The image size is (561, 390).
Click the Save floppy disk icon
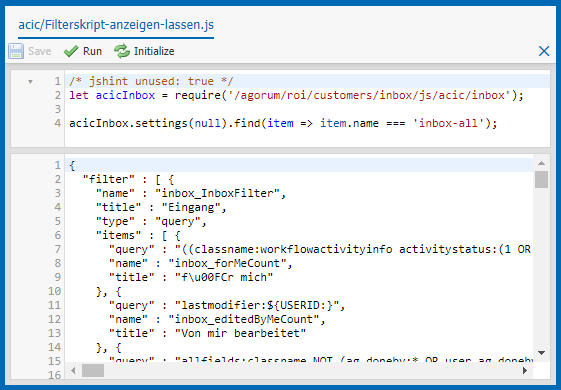(16, 51)
